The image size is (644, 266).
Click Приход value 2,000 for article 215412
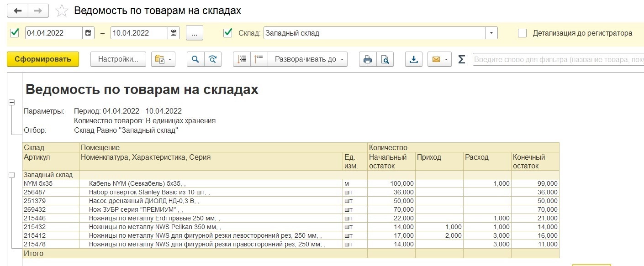(439, 235)
